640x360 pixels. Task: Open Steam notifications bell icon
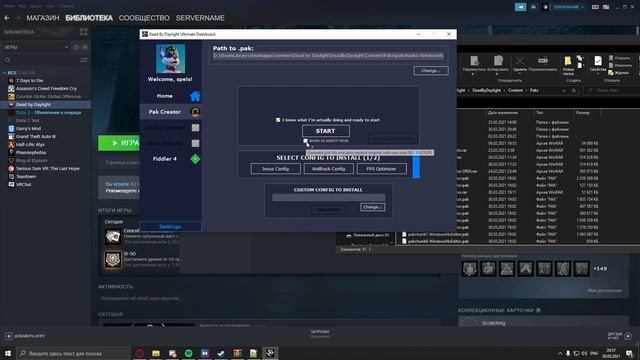pos(533,7)
